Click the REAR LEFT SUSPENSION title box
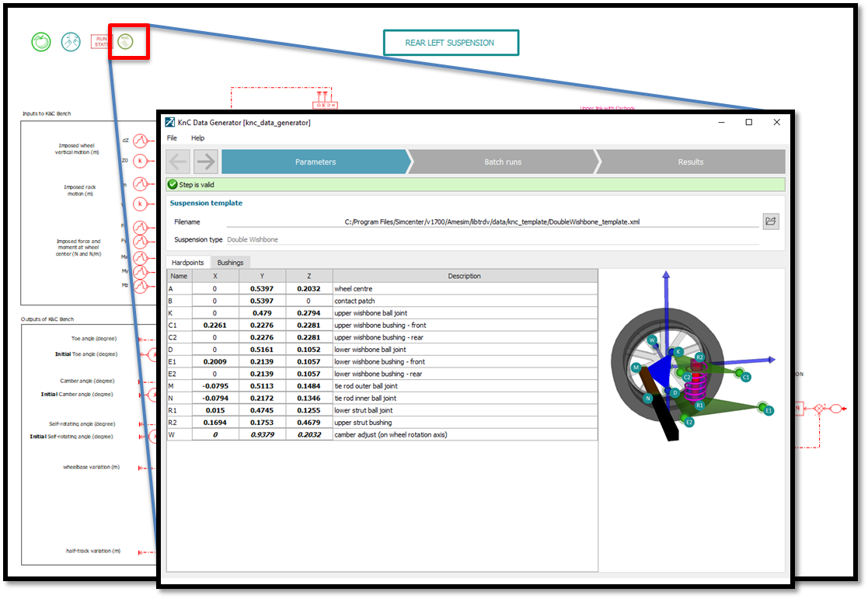The height and width of the screenshot is (599, 868). click(450, 43)
